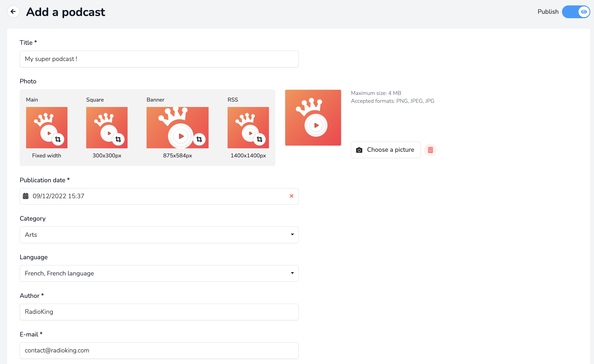Go back with the arrow button

(x=13, y=12)
